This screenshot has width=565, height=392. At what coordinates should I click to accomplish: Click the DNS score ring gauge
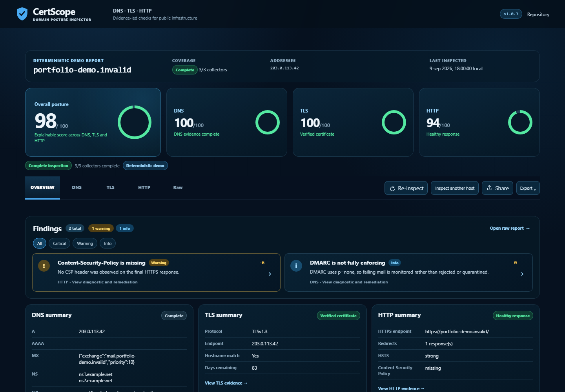(268, 122)
